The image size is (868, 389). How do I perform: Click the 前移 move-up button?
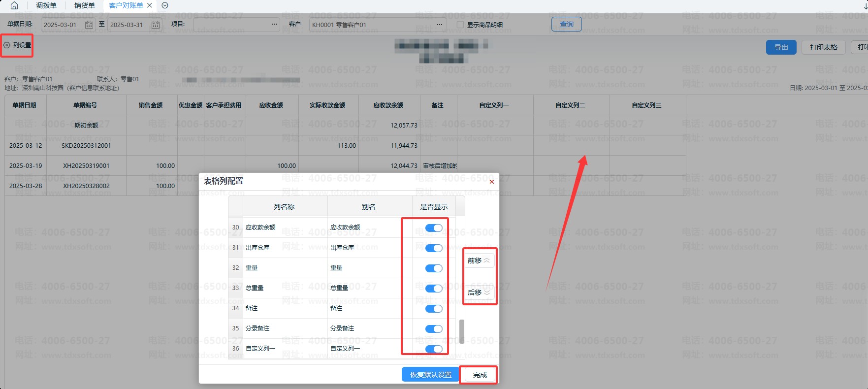pos(479,260)
